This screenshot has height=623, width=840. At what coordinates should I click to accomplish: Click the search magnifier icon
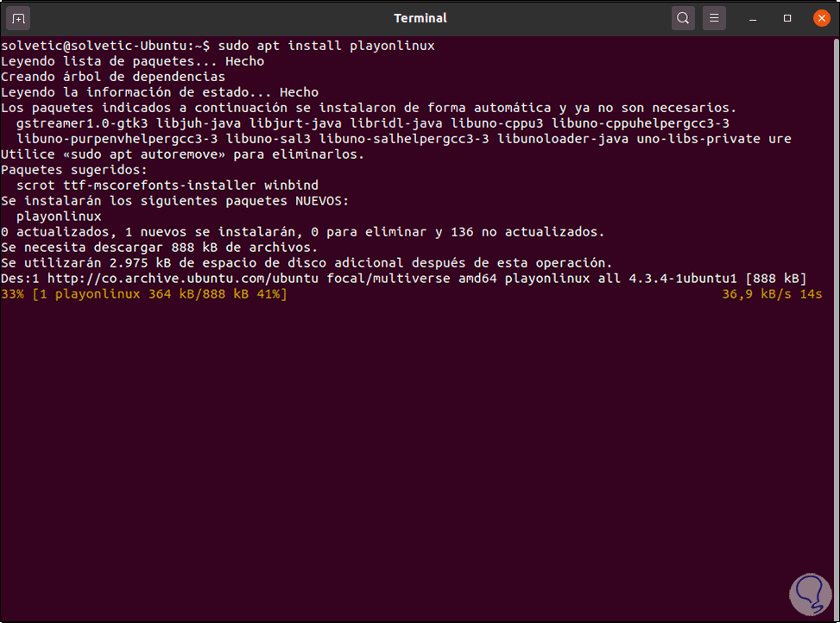pyautogui.click(x=683, y=18)
